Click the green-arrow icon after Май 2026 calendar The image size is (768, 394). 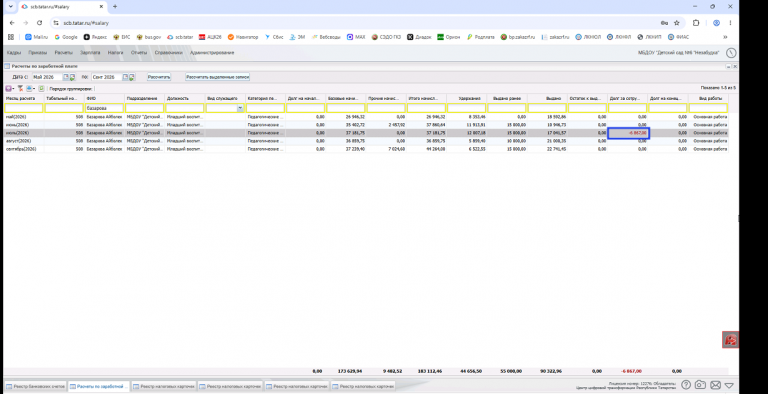pyautogui.click(x=72, y=77)
